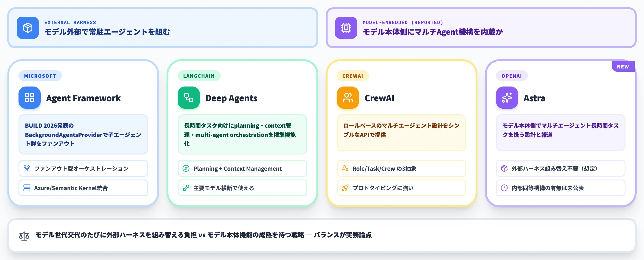Click the balance scale icon in the bottom banner
Viewport: 644px width, 260px height.
coord(24,235)
